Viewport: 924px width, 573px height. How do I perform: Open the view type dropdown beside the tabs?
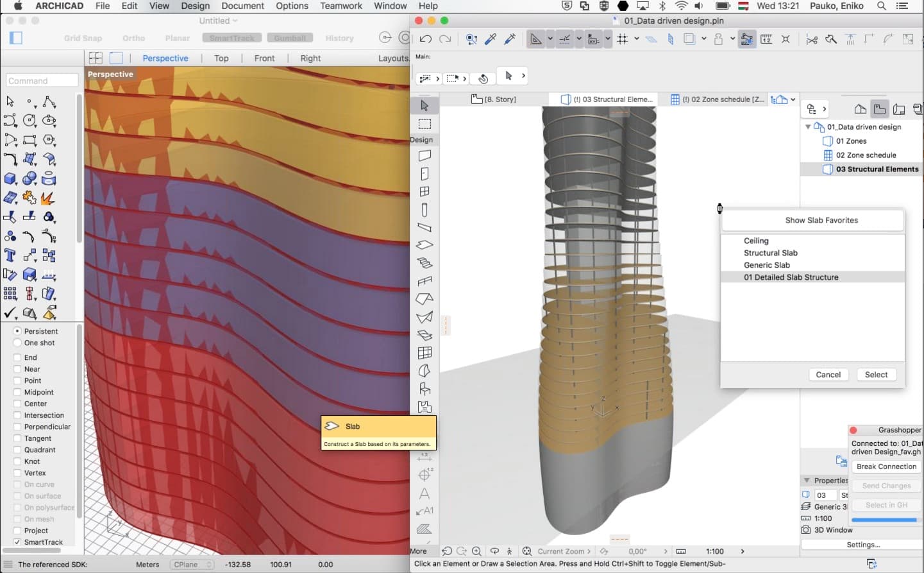tap(793, 99)
